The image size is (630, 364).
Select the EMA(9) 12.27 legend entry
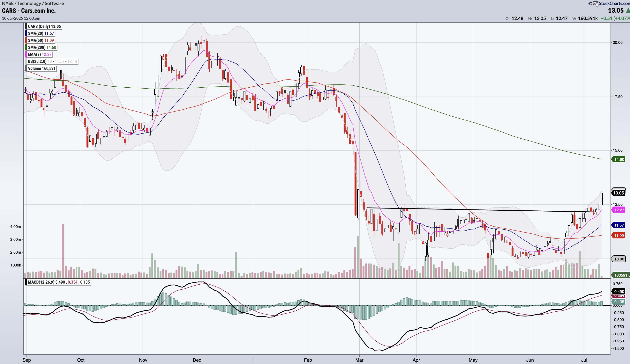point(39,54)
